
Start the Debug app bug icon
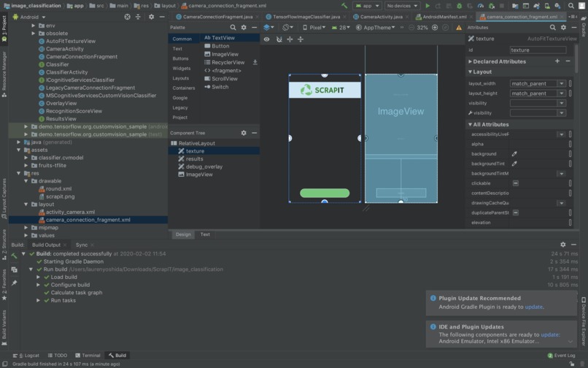[460, 6]
